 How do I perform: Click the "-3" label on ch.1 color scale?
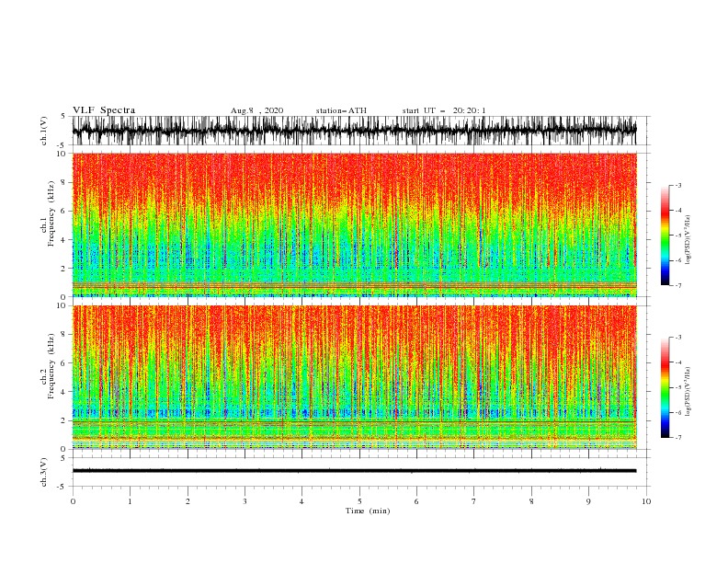tap(678, 185)
